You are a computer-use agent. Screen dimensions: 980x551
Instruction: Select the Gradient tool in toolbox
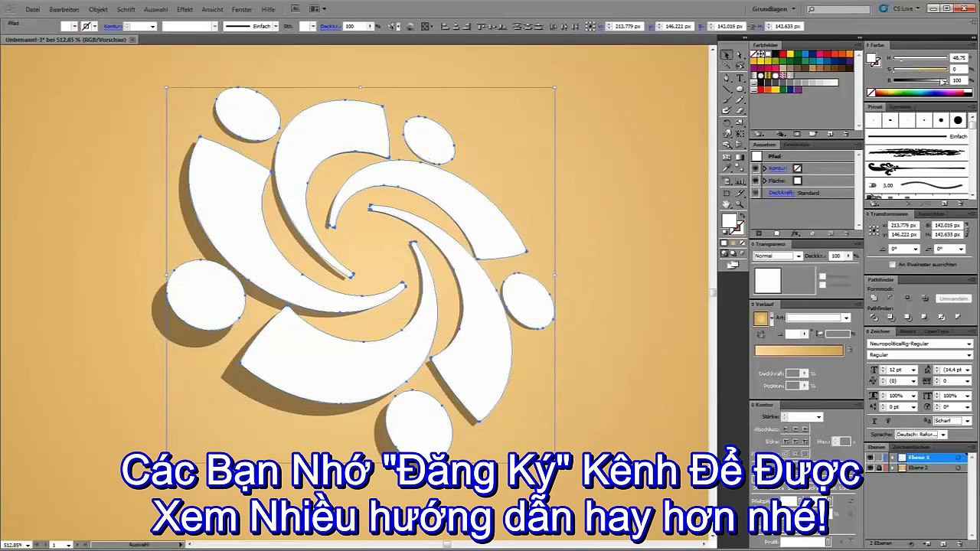click(740, 157)
